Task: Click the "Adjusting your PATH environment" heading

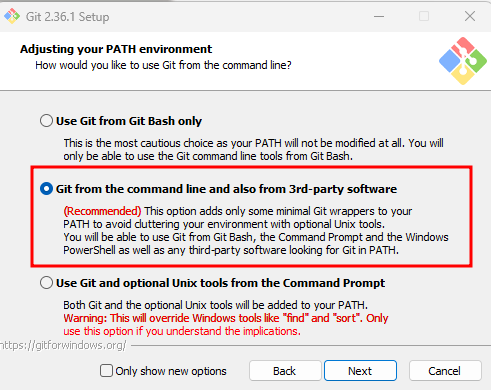Action: click(116, 49)
